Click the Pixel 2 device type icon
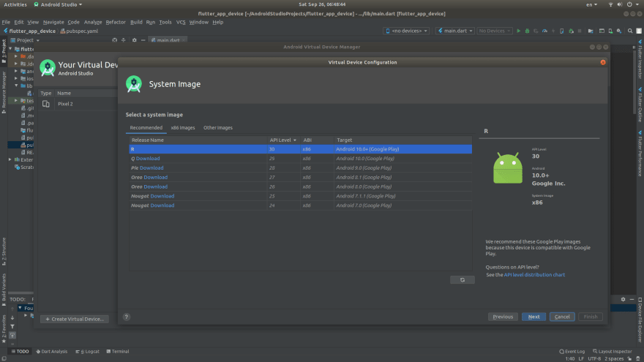Viewport: 644px width, 362px height. click(46, 104)
